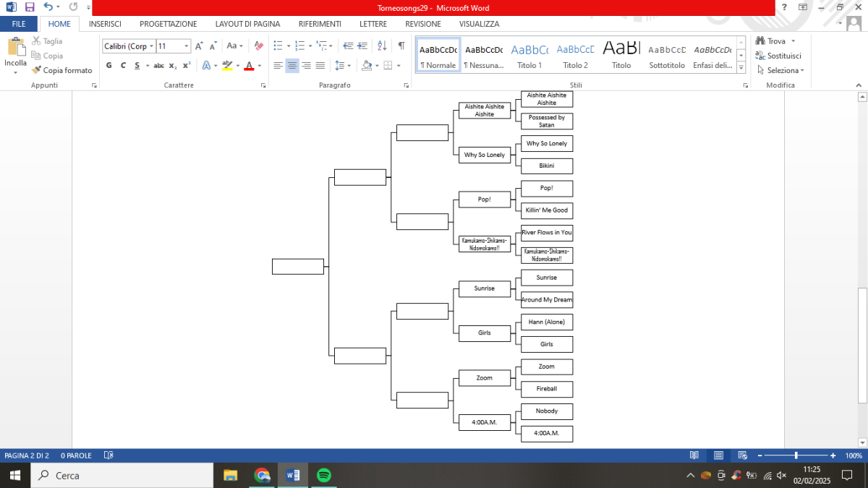Click the zoom slider handle
This screenshot has width=868, height=488.
click(x=796, y=455)
